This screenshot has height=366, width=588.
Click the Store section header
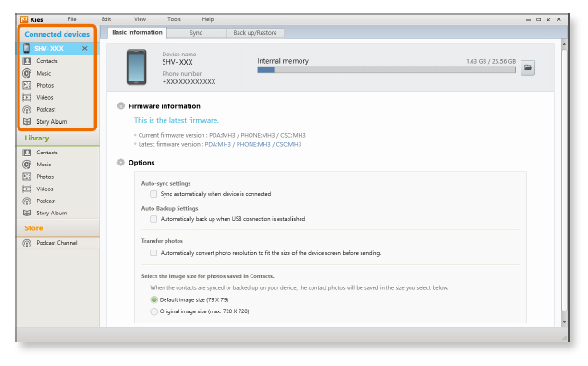click(33, 228)
